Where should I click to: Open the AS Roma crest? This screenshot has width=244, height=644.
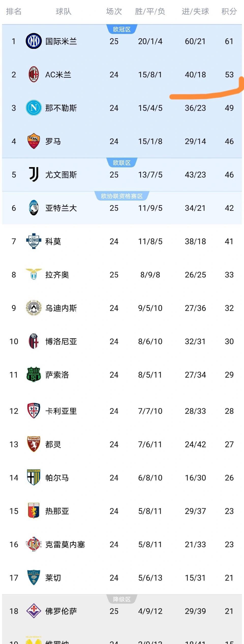pos(34,141)
